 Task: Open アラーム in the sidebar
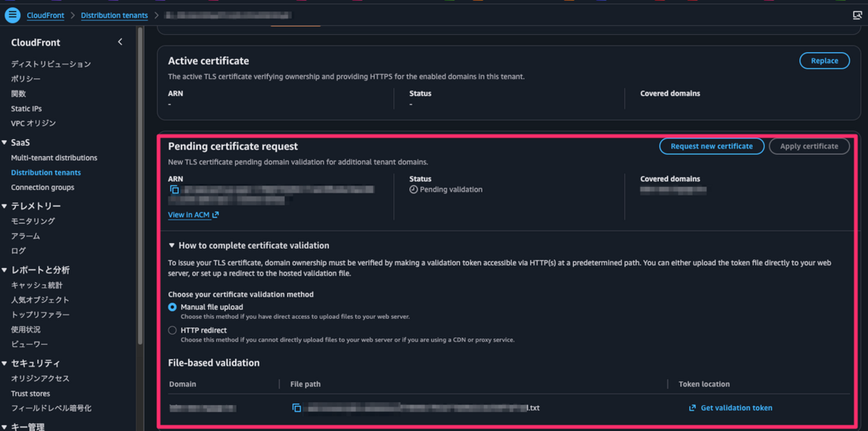(25, 236)
